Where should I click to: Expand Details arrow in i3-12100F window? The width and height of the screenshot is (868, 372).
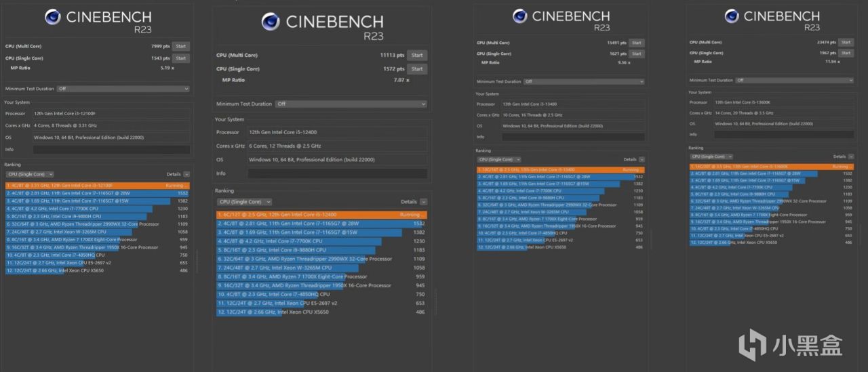186,174
